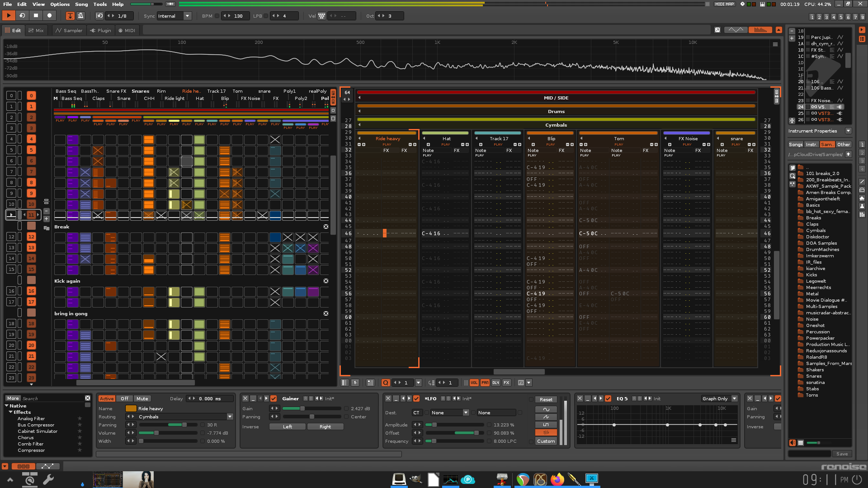Switch disk browser to Songs
This screenshot has width=868, height=488.
(x=796, y=144)
